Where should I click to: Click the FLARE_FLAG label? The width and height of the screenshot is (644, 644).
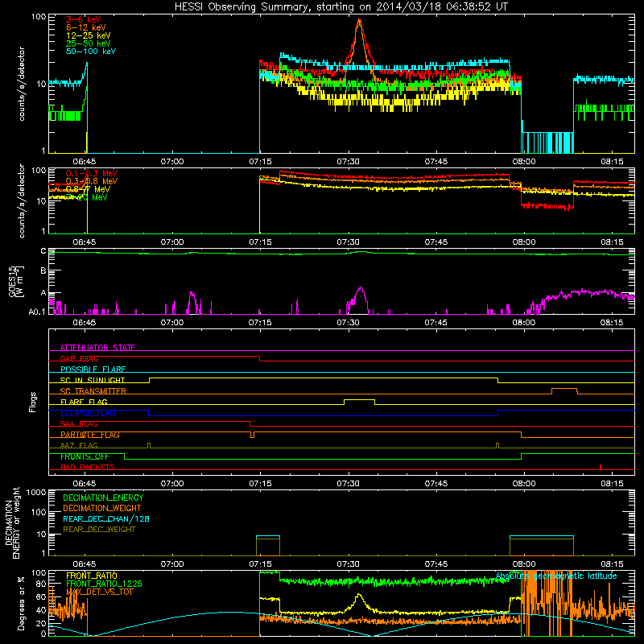click(84, 402)
